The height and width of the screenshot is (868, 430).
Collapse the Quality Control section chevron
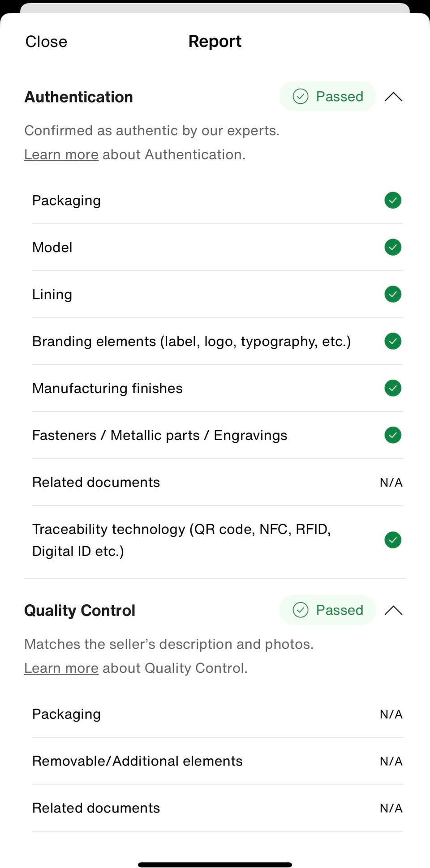coord(393,610)
